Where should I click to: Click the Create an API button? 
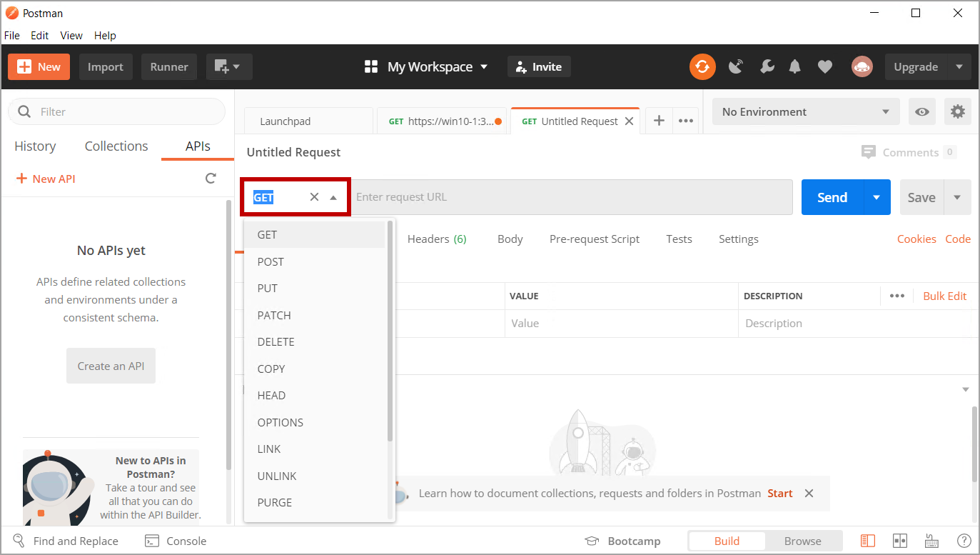(x=111, y=366)
